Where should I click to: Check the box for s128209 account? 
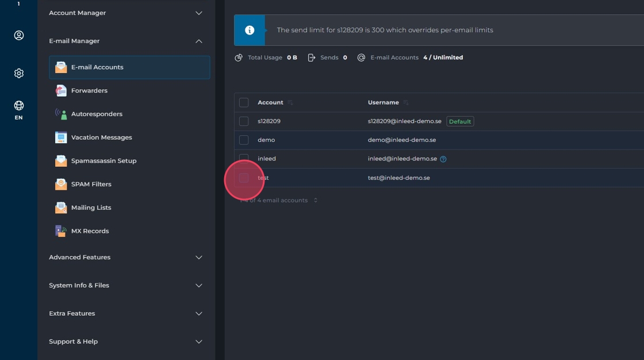(x=244, y=121)
